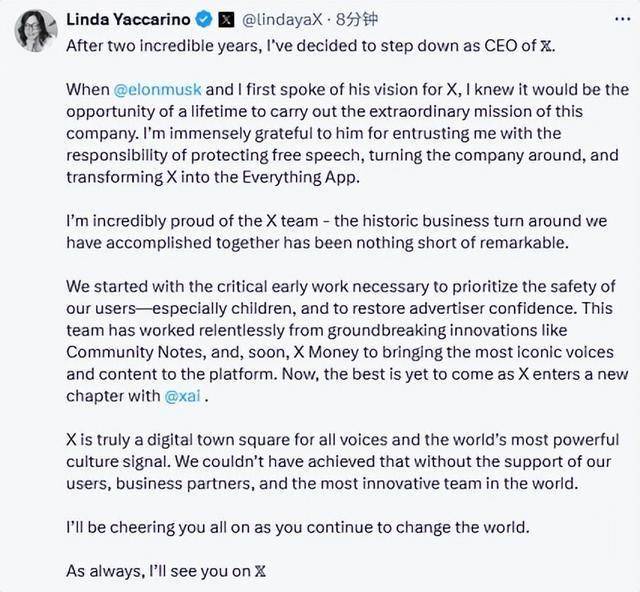
Task: Click the 𝕏 symbol after 'CEO of'
Action: (546, 46)
